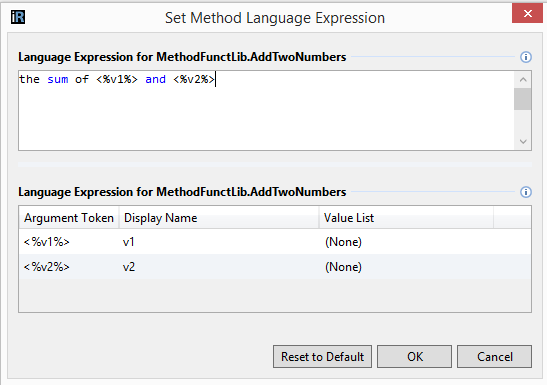Click the expression editor scrollbar thumb
Viewport: 547px width, 385px height.
tap(523, 99)
